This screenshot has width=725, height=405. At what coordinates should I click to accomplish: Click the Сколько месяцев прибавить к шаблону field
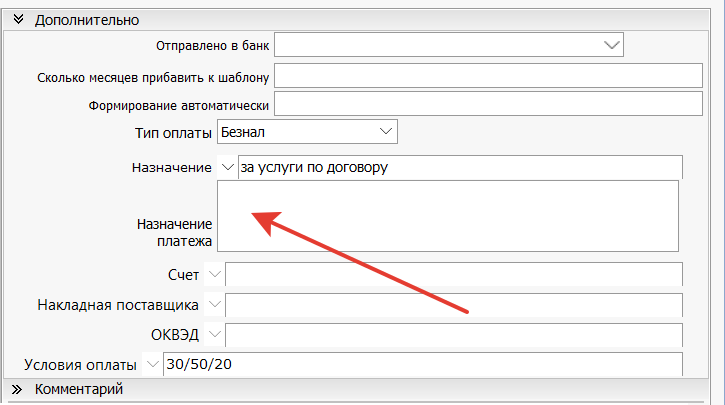(489, 76)
